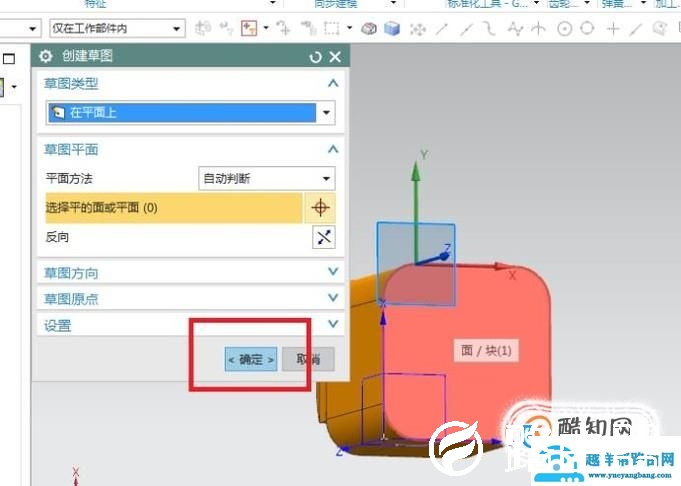Open the small arrow below the square icon
The height and width of the screenshot is (486, 681).
tap(14, 86)
